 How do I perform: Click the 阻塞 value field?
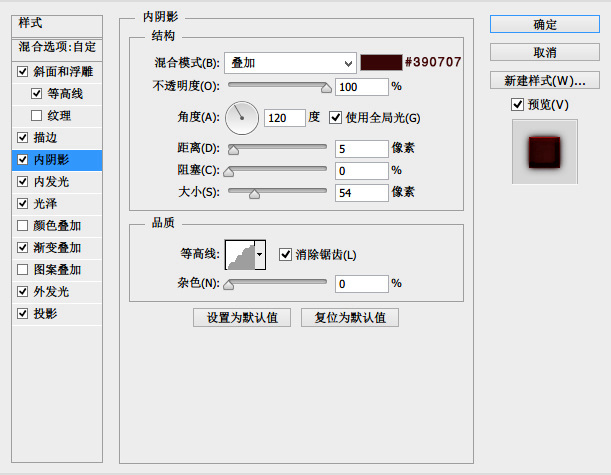point(362,171)
